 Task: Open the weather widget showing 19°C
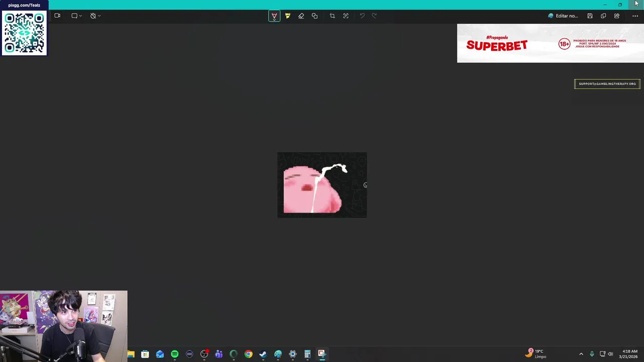536,354
